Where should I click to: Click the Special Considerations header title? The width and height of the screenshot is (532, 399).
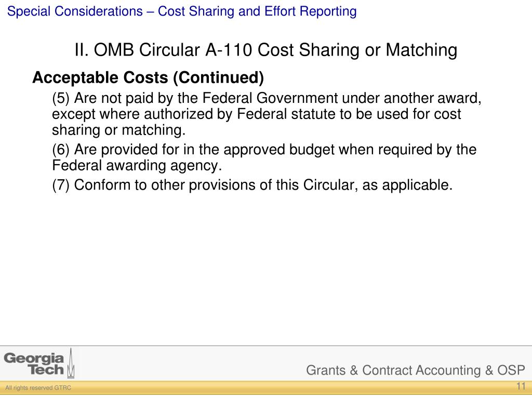click(x=182, y=11)
